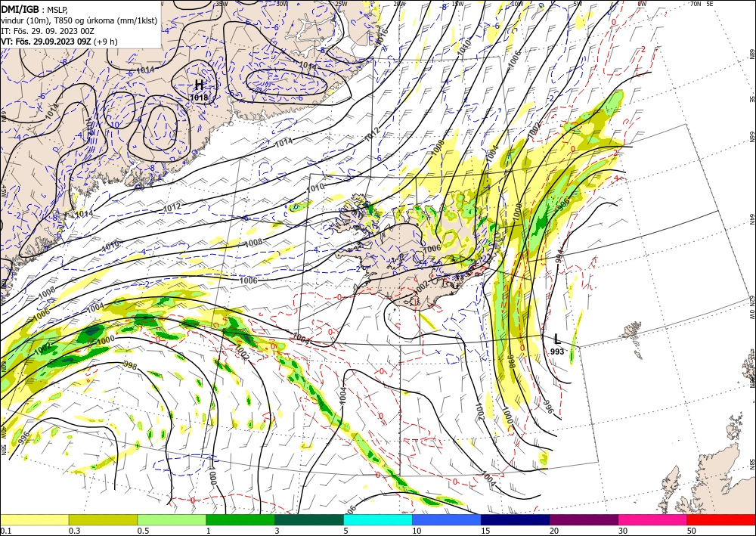Image resolution: width=756 pixels, height=536 pixels.
Task: Click the legend value 0.1
Action: coord(5,531)
